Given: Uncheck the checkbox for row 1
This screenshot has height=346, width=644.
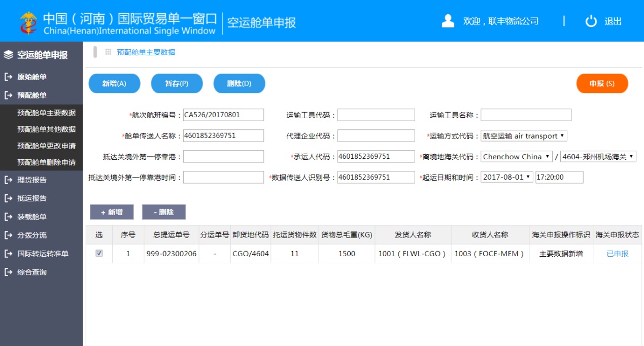Looking at the screenshot, I should point(99,253).
